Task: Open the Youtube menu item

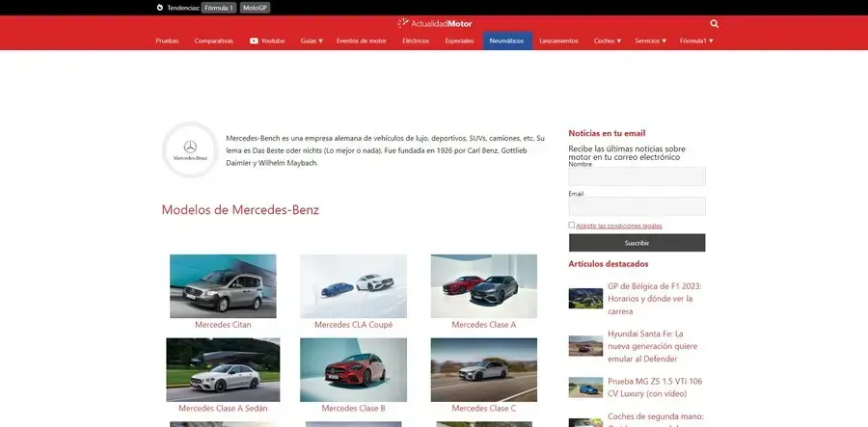Action: coord(267,40)
